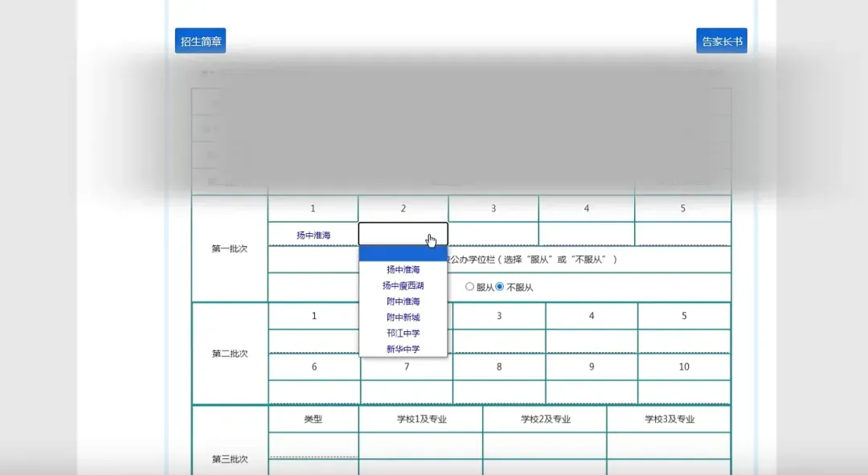Click the 学校2及专业 column header
868x475 pixels.
click(545, 419)
